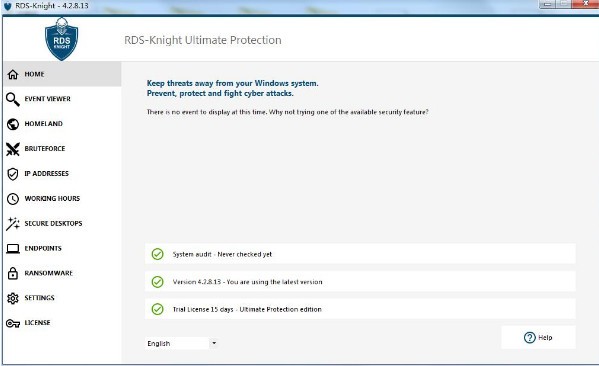Open the Trial License 15 days row
Image resolution: width=599 pixels, height=366 pixels.
point(360,309)
